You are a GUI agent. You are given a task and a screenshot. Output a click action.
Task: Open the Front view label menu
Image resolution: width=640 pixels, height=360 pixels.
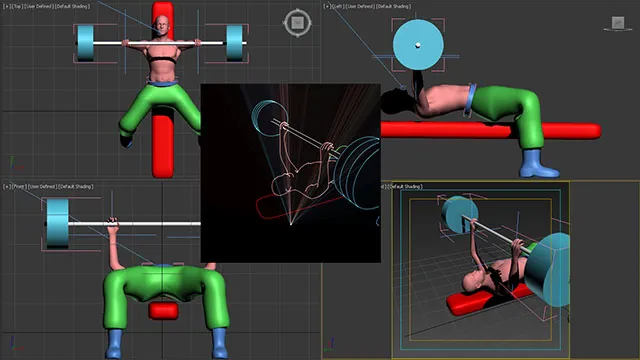pos(19,186)
